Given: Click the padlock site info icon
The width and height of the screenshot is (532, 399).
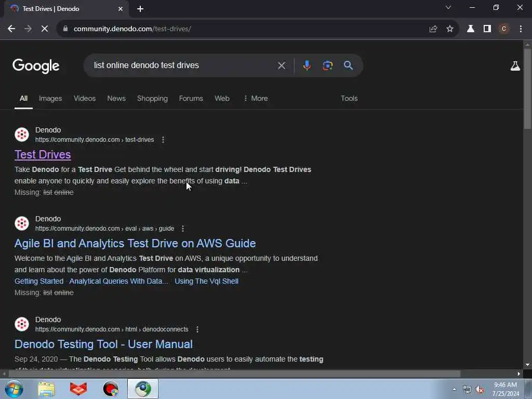Looking at the screenshot, I should 65,29.
